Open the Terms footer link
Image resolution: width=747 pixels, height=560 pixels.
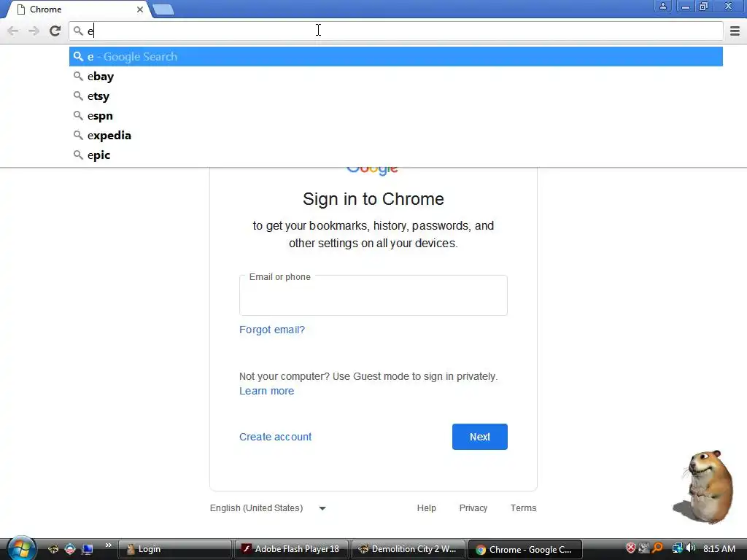[523, 508]
